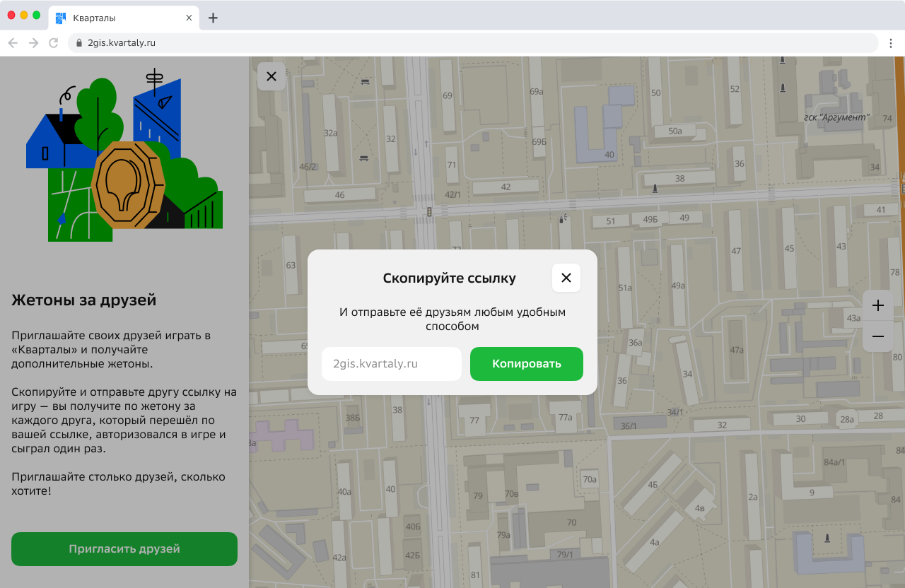Image resolution: width=905 pixels, height=588 pixels.
Task: Go forward in browser history
Action: tap(33, 43)
